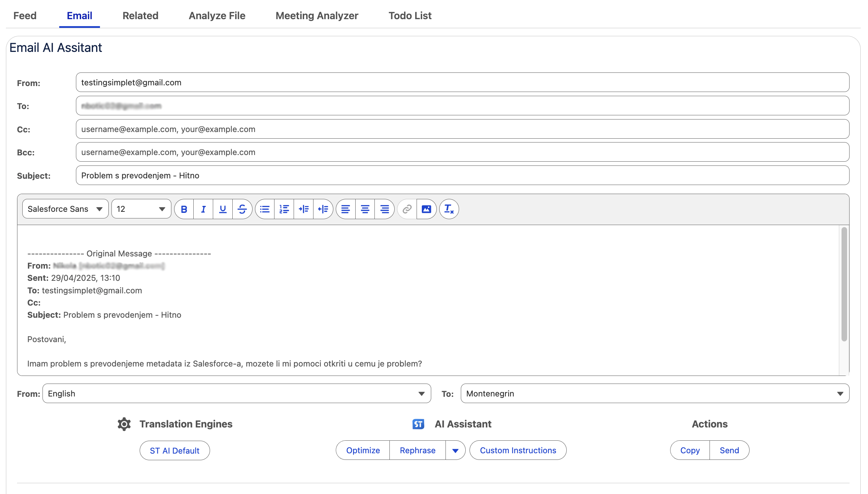Click the To recipient field
This screenshot has height=494, width=868.
[463, 106]
